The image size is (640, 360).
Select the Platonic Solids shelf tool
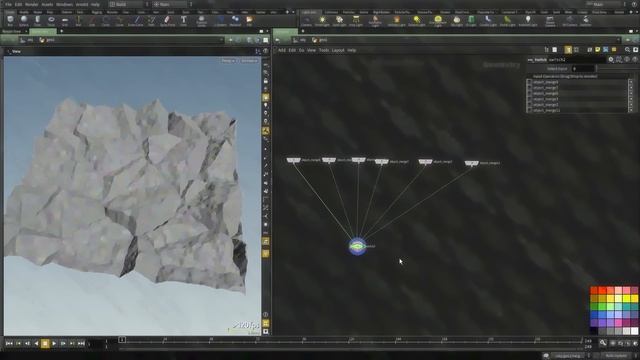202,21
